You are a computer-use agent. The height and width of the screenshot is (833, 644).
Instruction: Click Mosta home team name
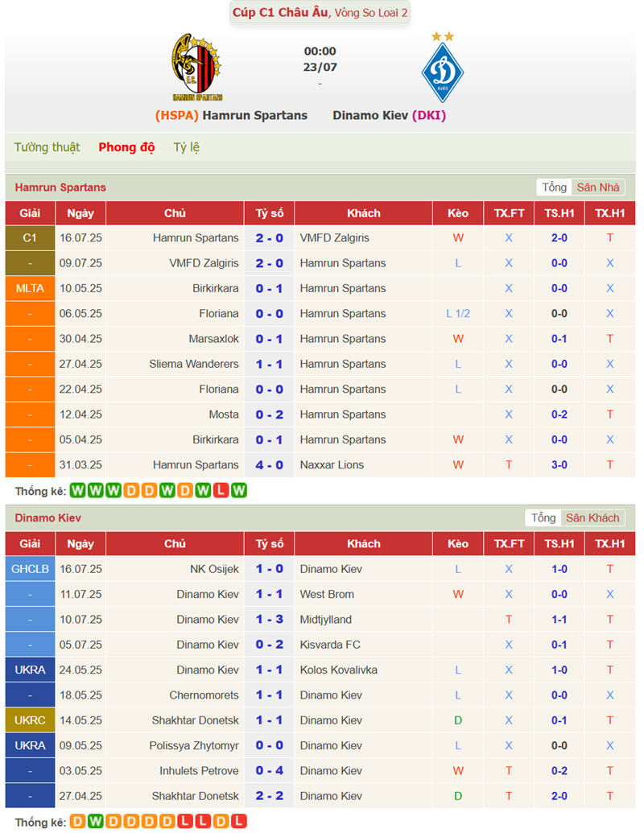(x=224, y=414)
